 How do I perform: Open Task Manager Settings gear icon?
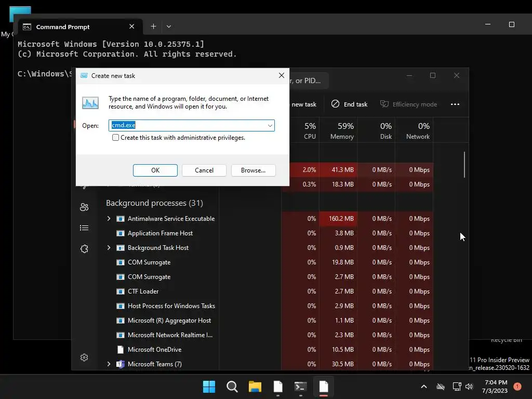pos(84,357)
